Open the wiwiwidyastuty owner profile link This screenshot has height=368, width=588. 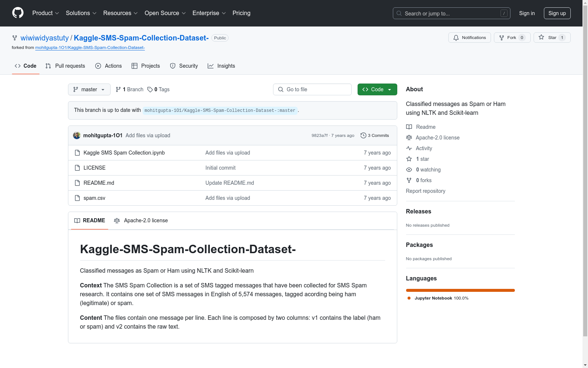[x=44, y=38]
